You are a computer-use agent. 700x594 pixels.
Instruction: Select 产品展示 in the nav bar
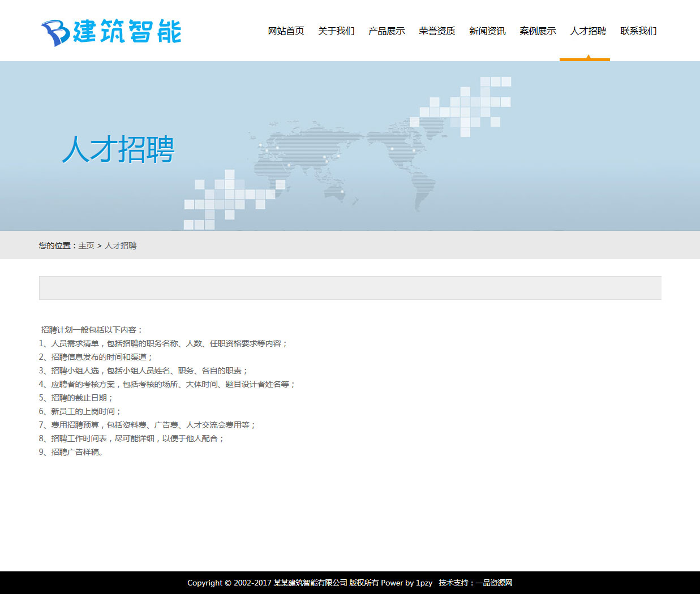click(386, 31)
